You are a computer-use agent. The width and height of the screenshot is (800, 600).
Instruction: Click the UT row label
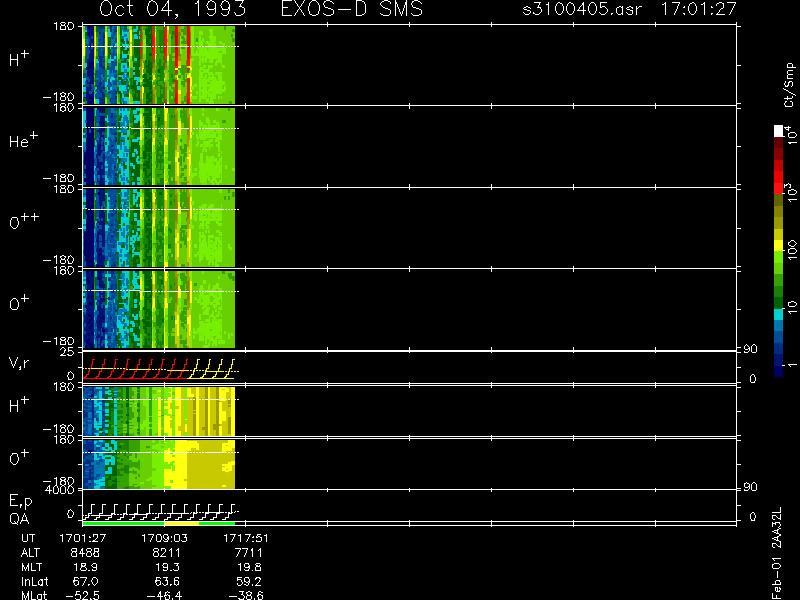click(29, 538)
